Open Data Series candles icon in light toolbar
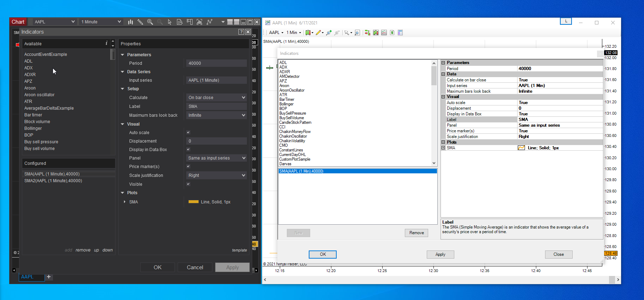Image resolution: width=644 pixels, height=300 pixels. coord(376,33)
